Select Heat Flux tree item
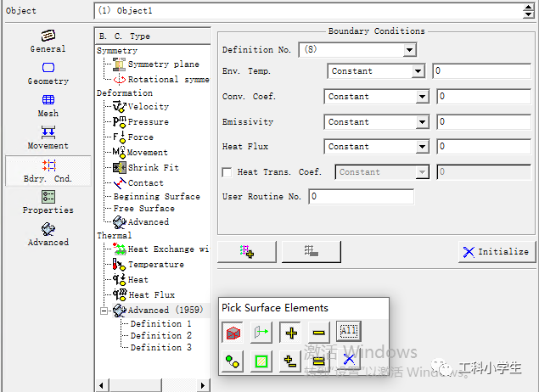The width and height of the screenshot is (539, 392). [144, 294]
